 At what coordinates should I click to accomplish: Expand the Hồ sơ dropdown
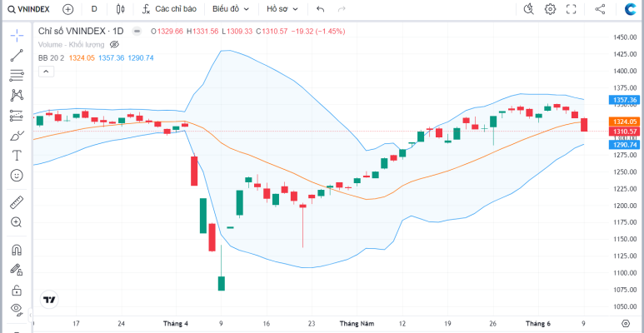pyautogui.click(x=282, y=9)
